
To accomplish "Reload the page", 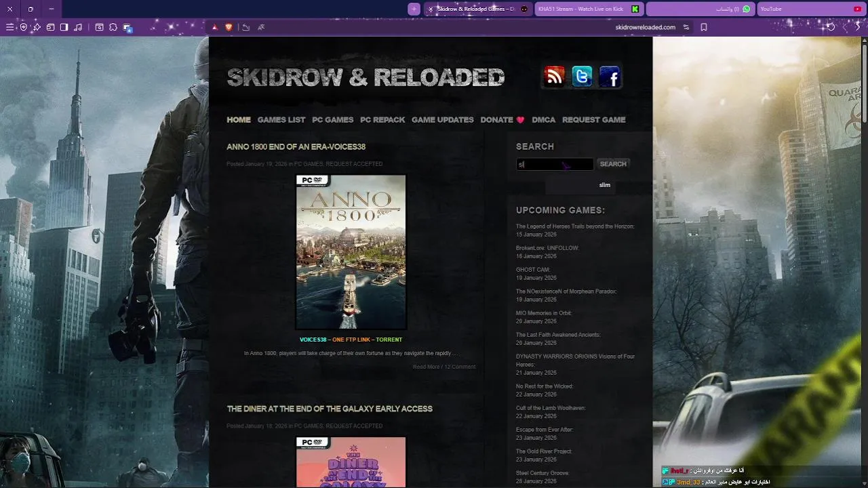I will (x=831, y=27).
